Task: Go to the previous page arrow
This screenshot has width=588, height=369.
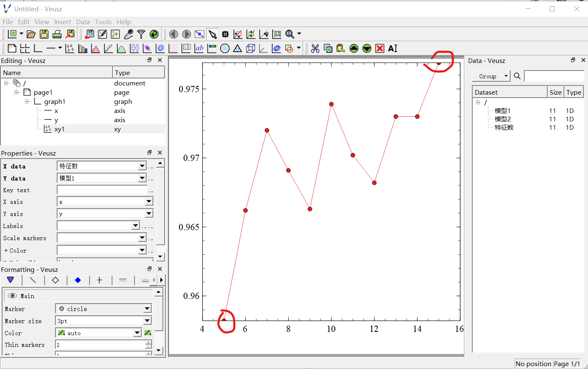Action: point(174,34)
